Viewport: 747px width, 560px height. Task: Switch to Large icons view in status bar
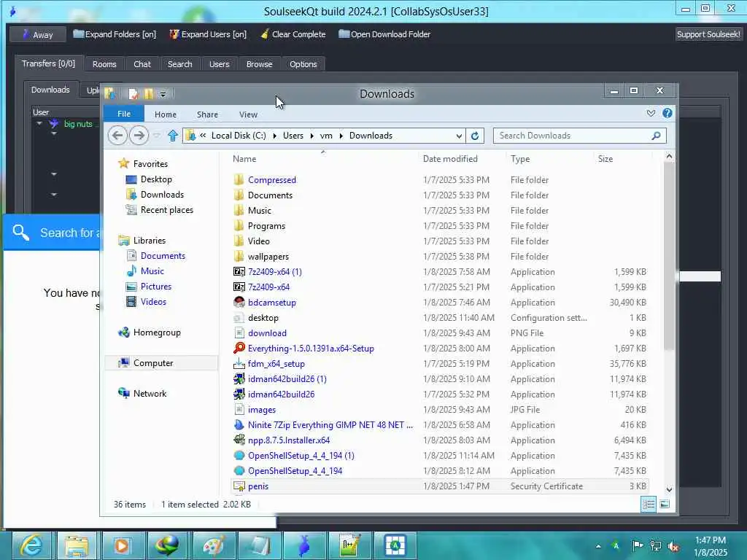click(665, 505)
